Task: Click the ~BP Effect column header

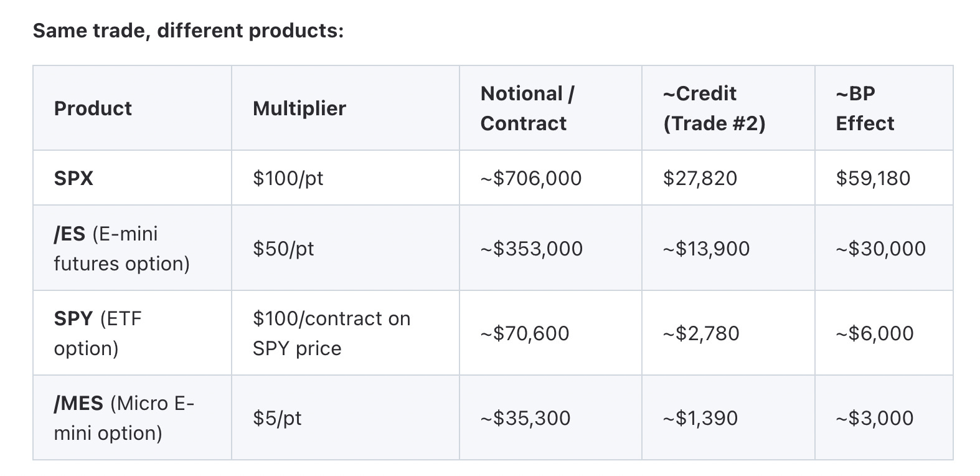Action: coord(864,108)
